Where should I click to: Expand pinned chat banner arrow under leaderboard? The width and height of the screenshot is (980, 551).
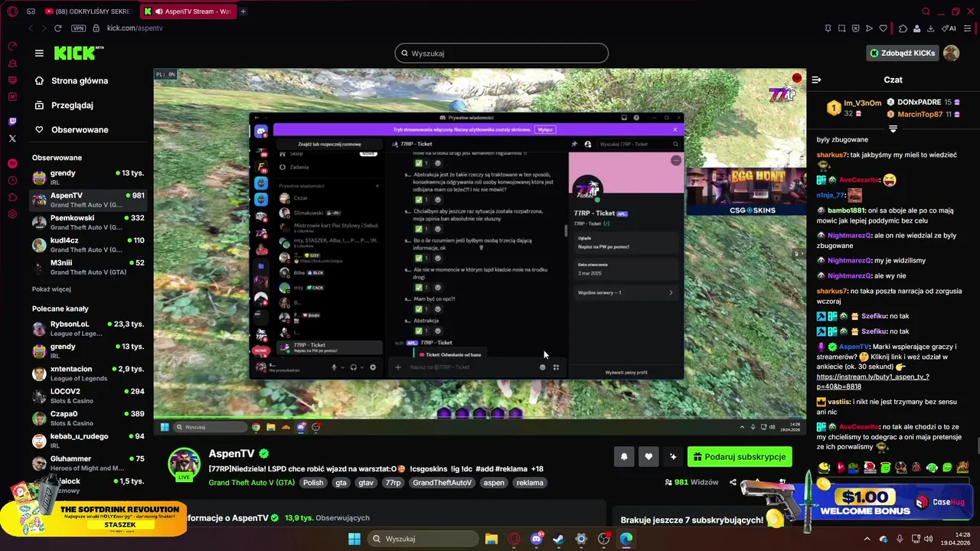coord(893,129)
